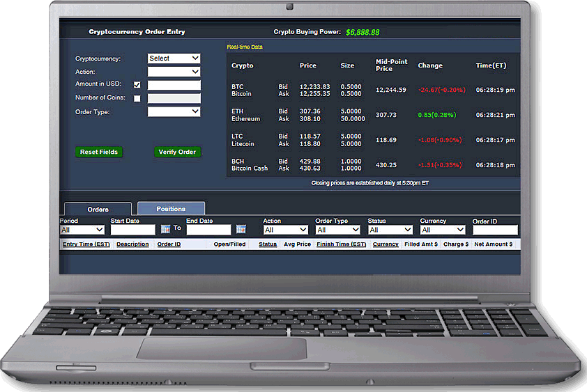Click the Net Amount $ column header
This screenshot has width=587, height=392.
click(494, 244)
